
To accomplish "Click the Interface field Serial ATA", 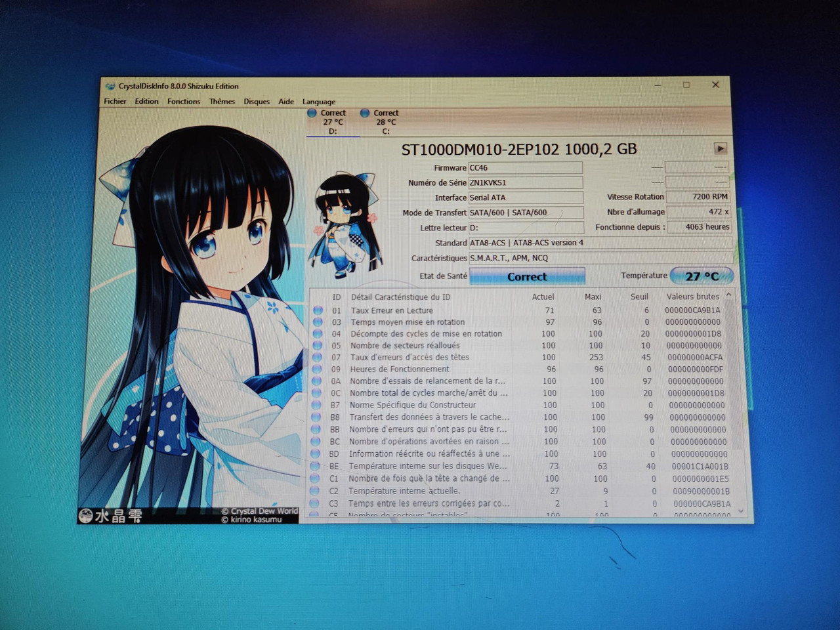I will 526,198.
